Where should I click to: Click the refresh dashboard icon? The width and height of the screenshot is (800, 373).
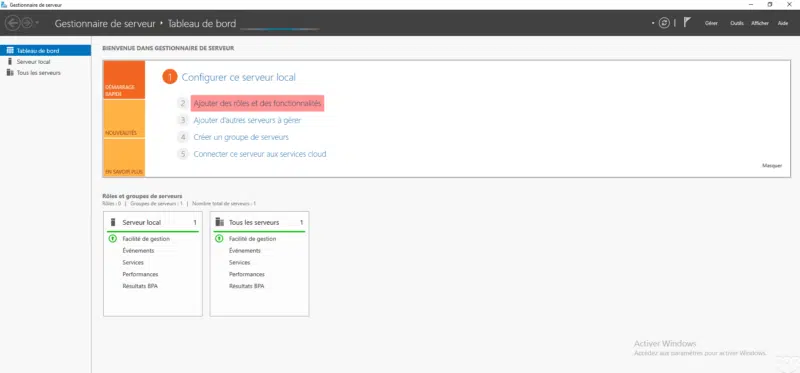[664, 23]
